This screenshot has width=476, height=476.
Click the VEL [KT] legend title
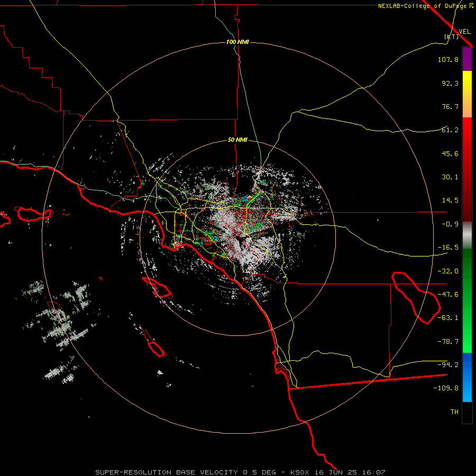click(458, 34)
